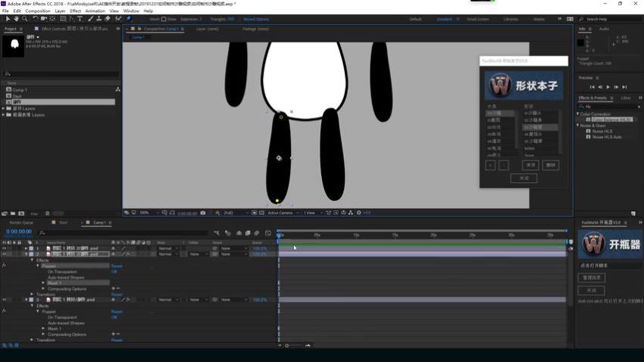Image resolution: width=644 pixels, height=362 pixels.
Task: Click Reset for layer 2 Puppet effect
Action: pyautogui.click(x=117, y=266)
